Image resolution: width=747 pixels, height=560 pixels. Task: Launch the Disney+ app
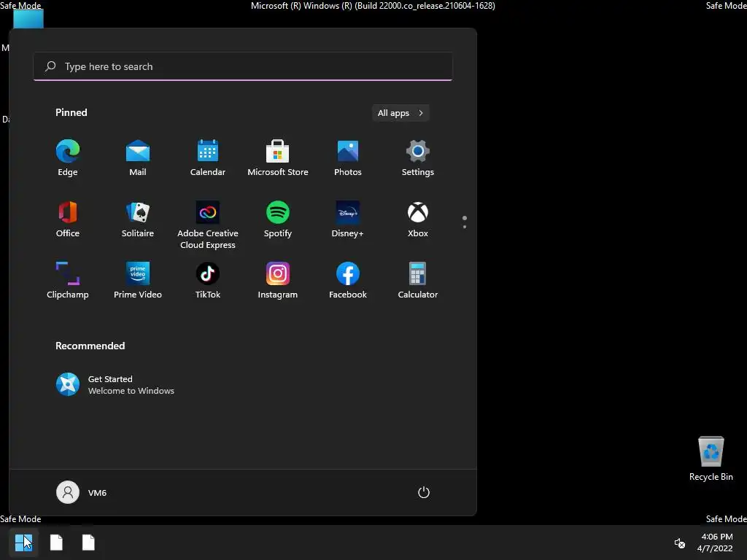(x=348, y=219)
